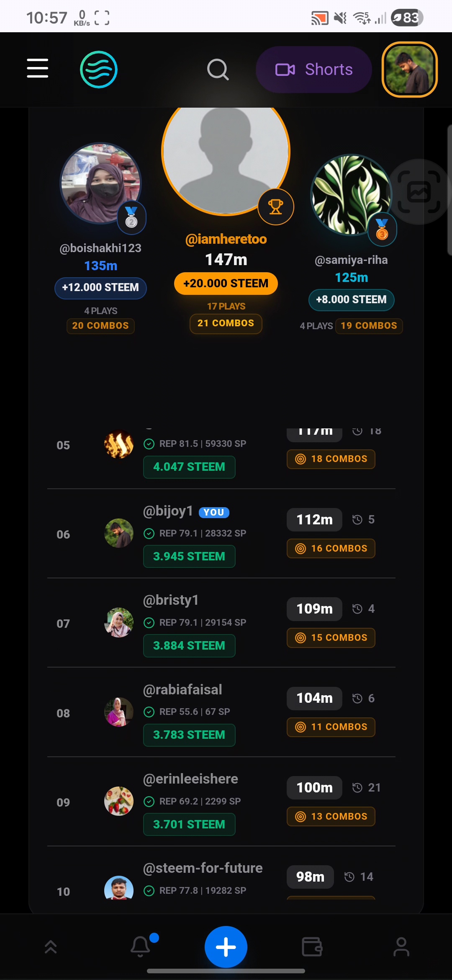The height and width of the screenshot is (980, 452).
Task: Tap 13 COMBOS badge for @erinleeishere
Action: pyautogui.click(x=331, y=816)
